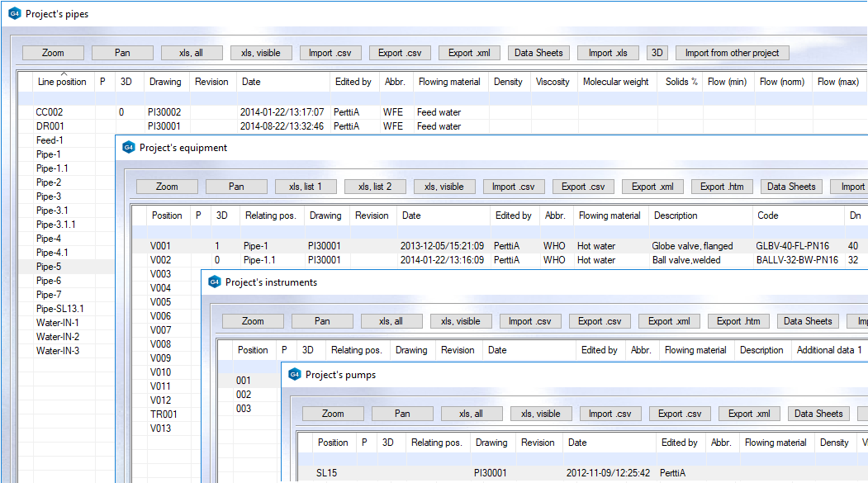Viewport: 868px width, 483px height.
Task: Open Data Sheets in the pipes window
Action: coord(538,53)
